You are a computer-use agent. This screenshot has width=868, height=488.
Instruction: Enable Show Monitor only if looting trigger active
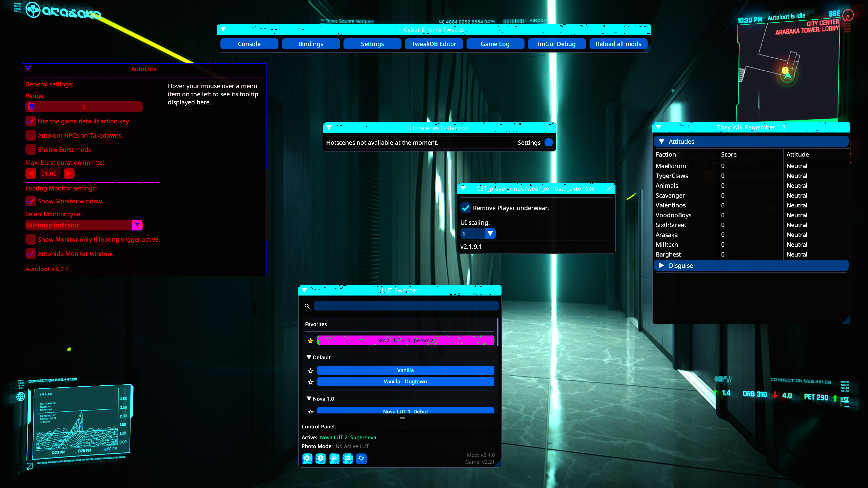[31, 239]
